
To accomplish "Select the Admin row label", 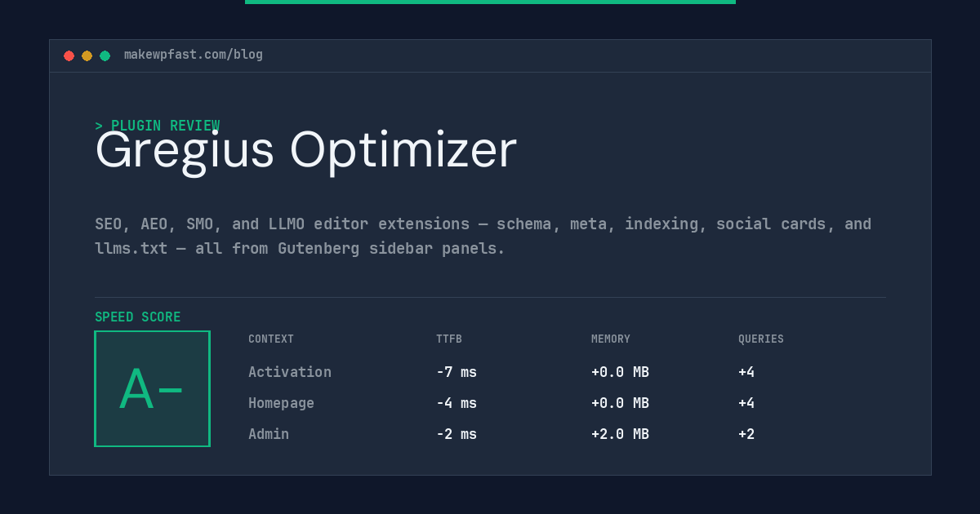I will [269, 434].
